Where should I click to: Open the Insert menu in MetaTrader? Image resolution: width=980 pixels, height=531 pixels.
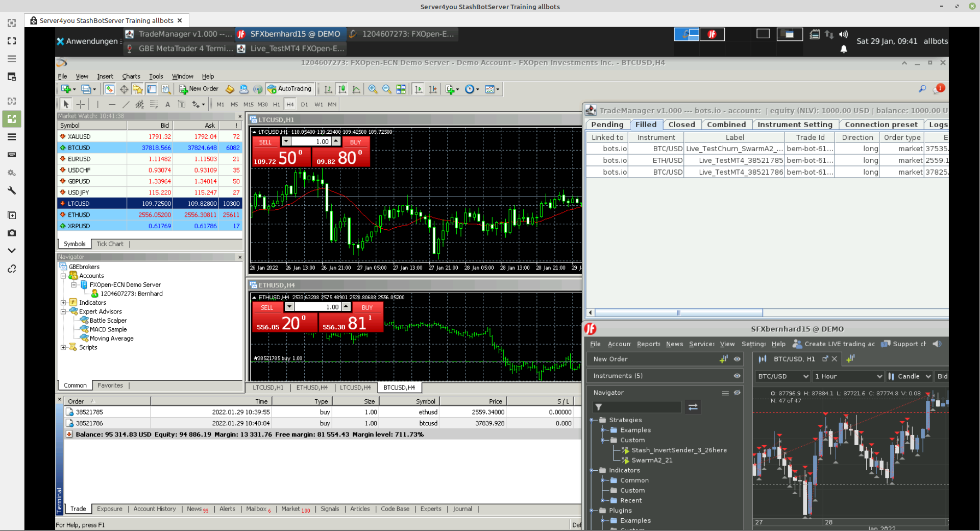point(105,76)
